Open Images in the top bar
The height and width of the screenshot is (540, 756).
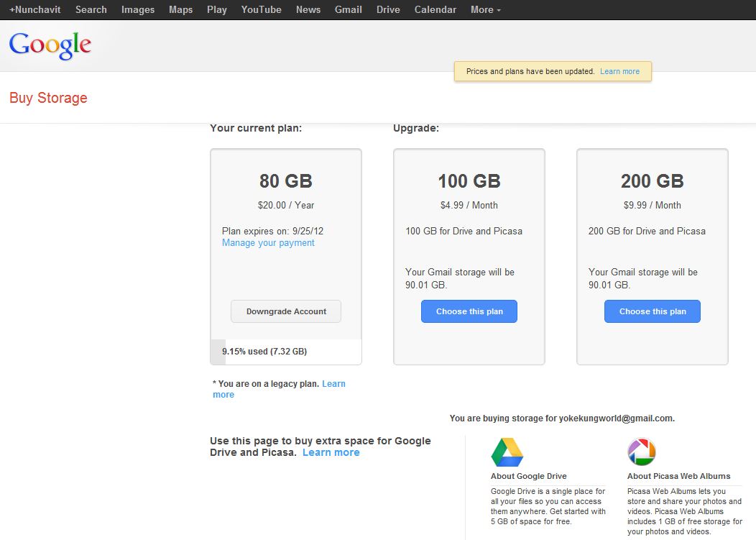pos(138,9)
